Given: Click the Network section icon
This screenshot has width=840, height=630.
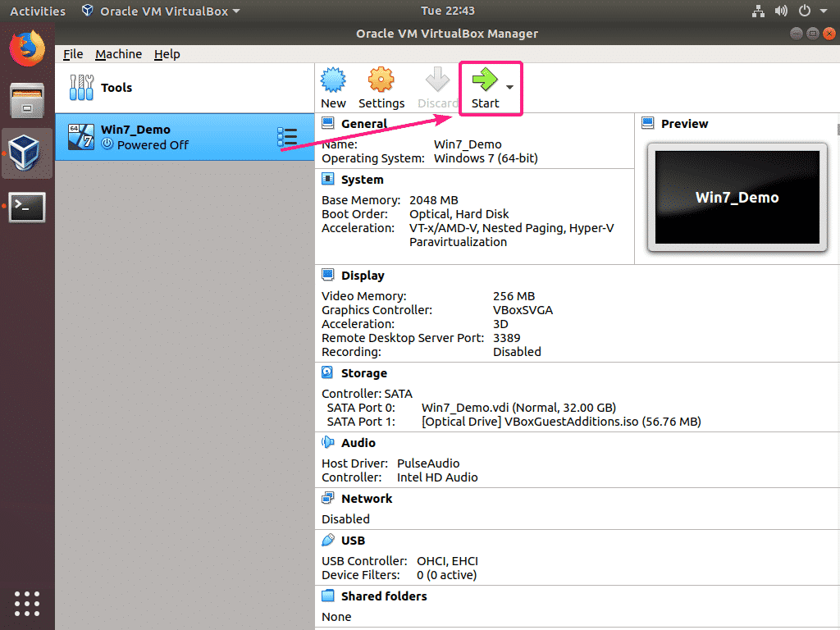Looking at the screenshot, I should [x=327, y=498].
